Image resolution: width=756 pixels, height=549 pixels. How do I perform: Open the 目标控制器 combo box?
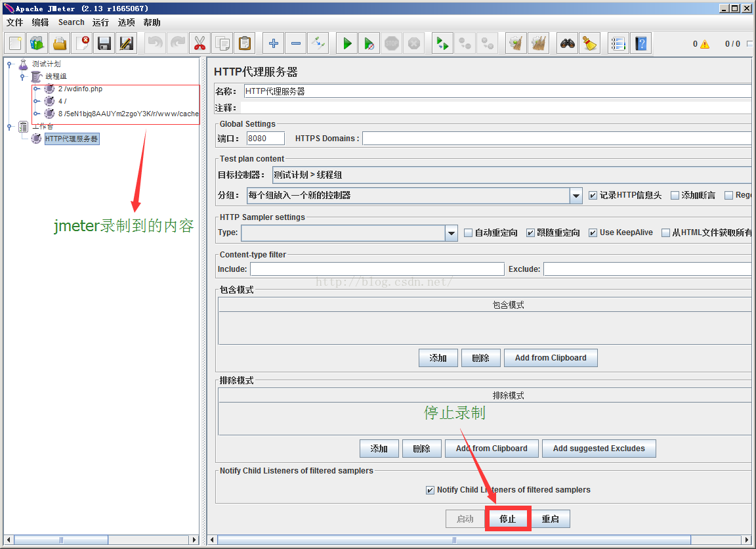pos(512,175)
